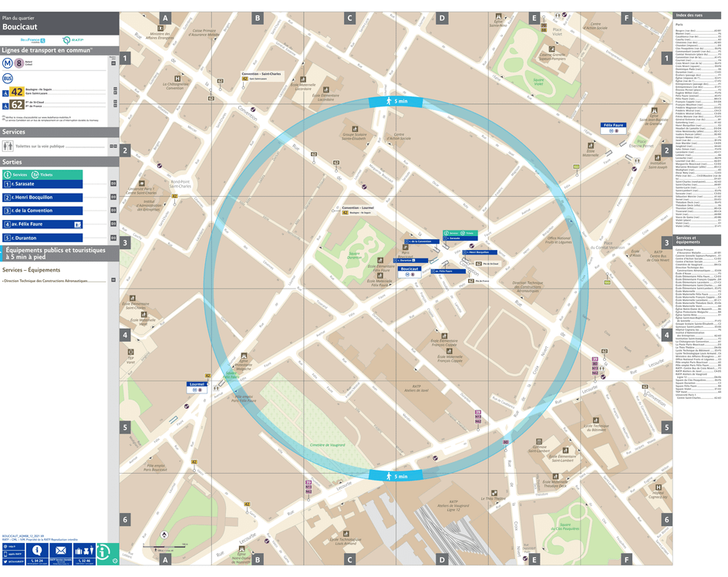Open the Index des rues panel
This screenshot has width=728, height=577.
(690, 14)
